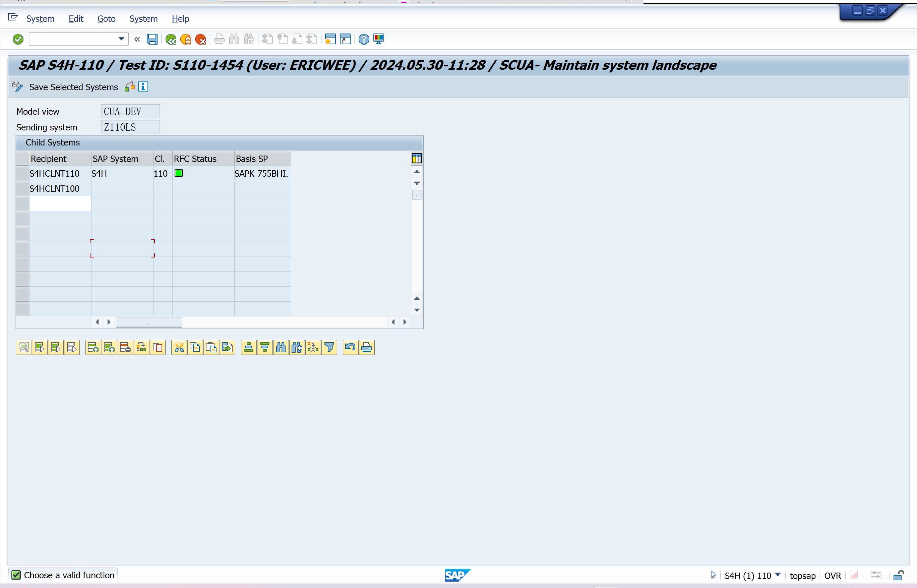Viewport: 917px width, 588px height.
Task: Click the Set Filter funnel icon
Action: click(x=329, y=347)
